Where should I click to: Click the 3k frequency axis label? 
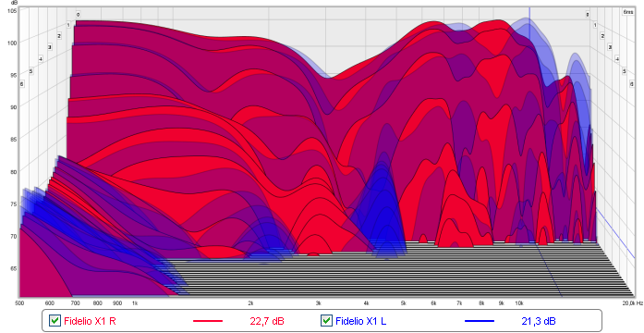(x=318, y=303)
